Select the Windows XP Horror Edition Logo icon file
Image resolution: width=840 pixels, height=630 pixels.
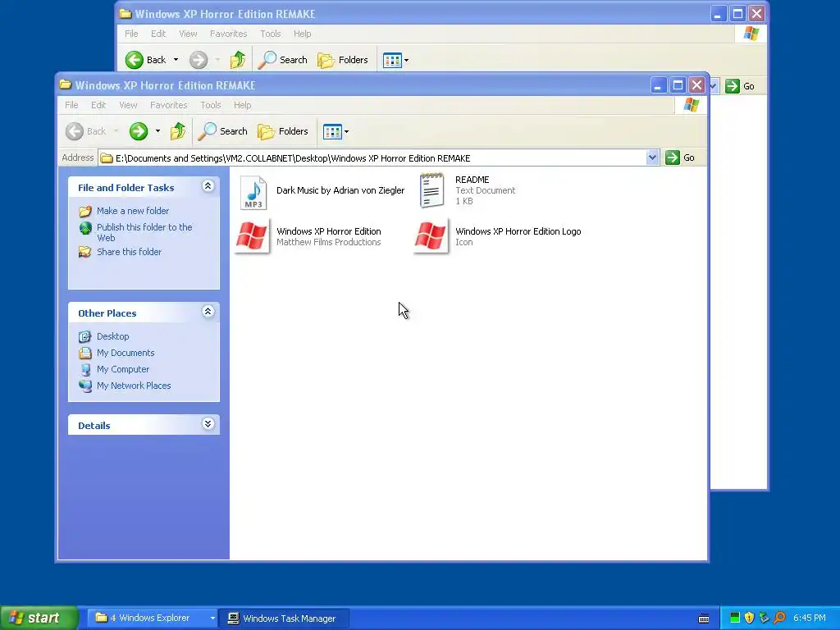click(x=430, y=235)
